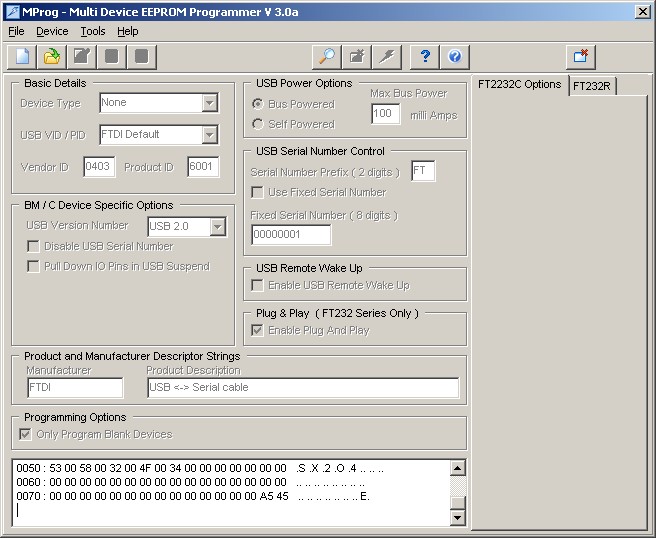Select the Self Powered radio button

tap(258, 124)
